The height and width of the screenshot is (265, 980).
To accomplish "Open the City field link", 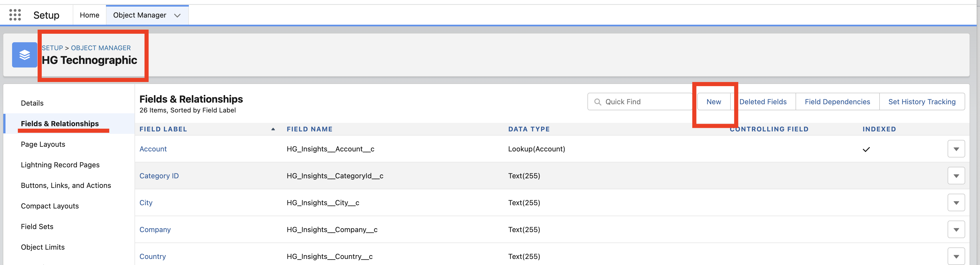I will tap(146, 203).
